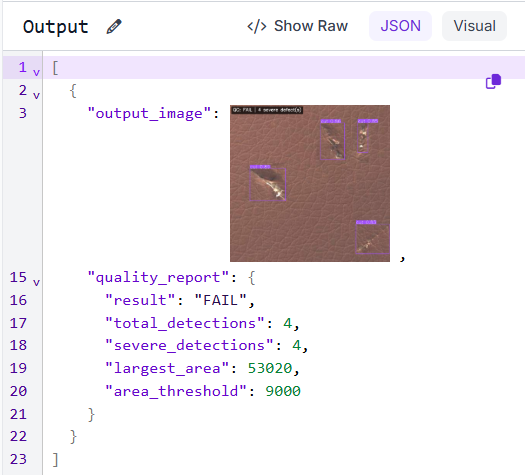Click the Output panel title
Viewport: 525px width, 475px height.
click(x=56, y=26)
